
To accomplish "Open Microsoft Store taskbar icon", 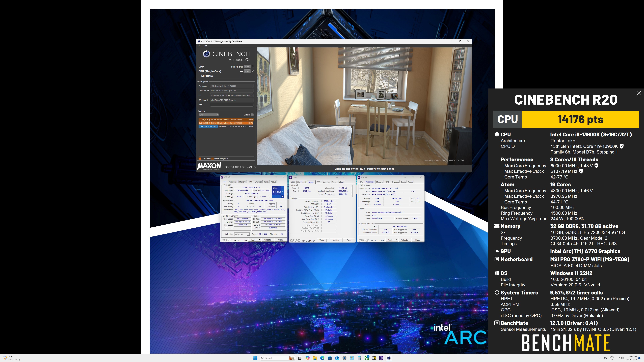I will click(330, 358).
